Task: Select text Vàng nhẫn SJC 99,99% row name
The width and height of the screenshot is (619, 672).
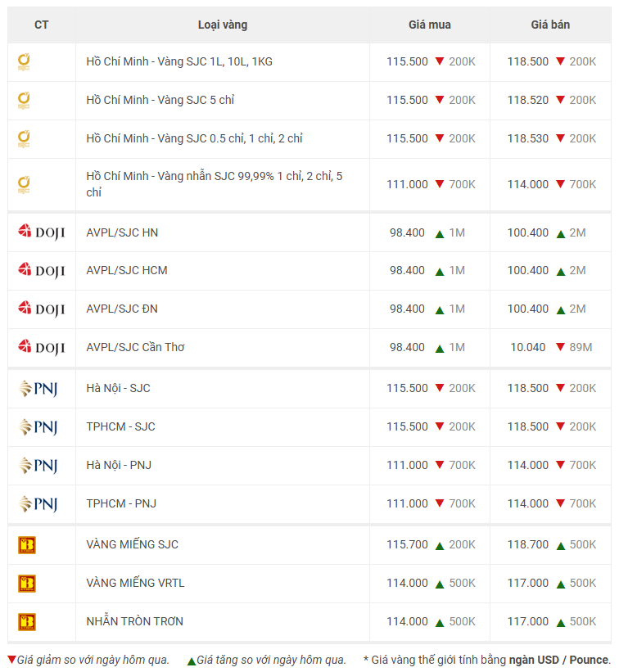Action: point(215,184)
